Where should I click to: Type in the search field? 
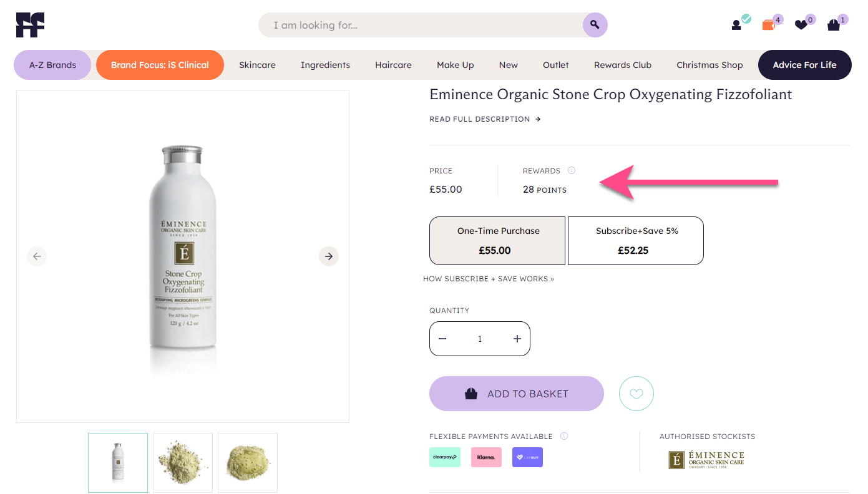click(418, 26)
